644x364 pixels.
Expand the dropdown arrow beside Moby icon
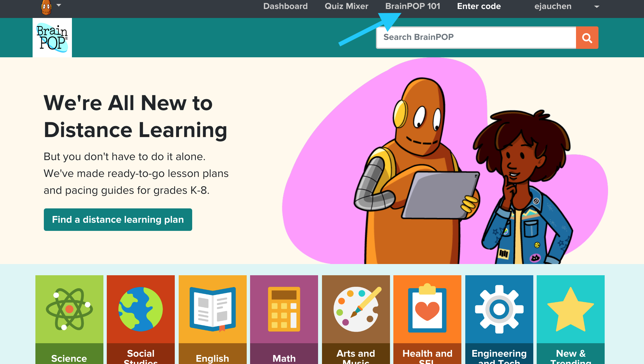coord(59,5)
